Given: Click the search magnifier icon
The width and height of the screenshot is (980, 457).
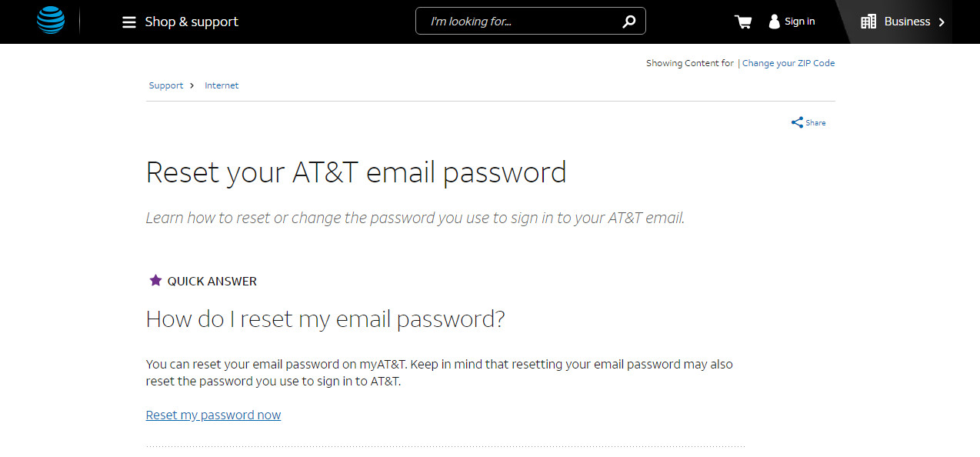Looking at the screenshot, I should pyautogui.click(x=628, y=21).
